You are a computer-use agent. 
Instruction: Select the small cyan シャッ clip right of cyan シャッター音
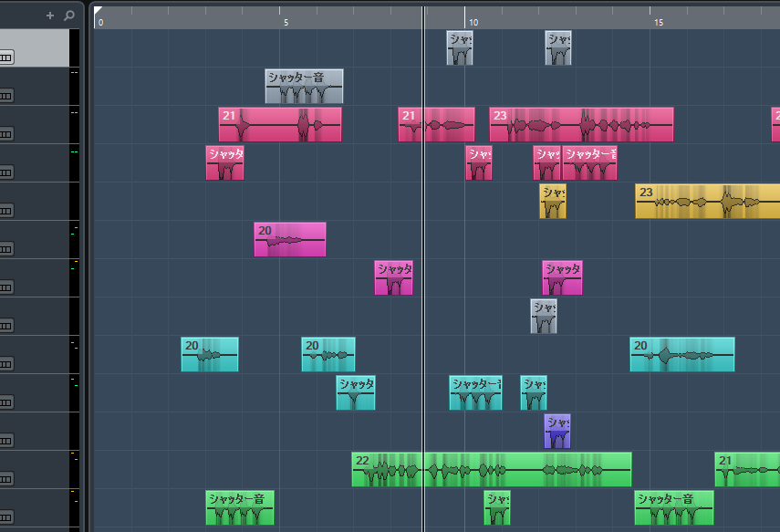pos(534,392)
